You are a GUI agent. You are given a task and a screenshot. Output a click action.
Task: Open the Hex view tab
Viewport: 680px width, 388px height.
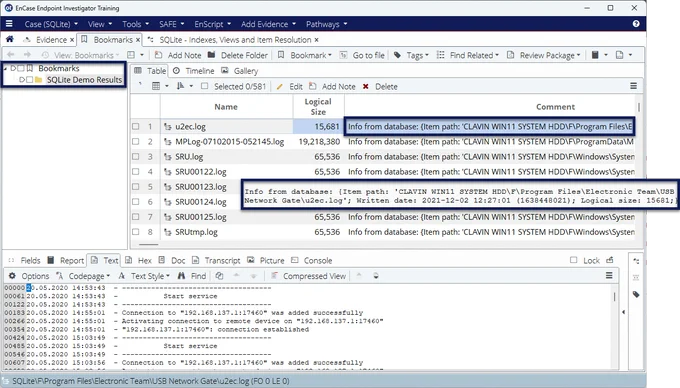click(x=138, y=261)
